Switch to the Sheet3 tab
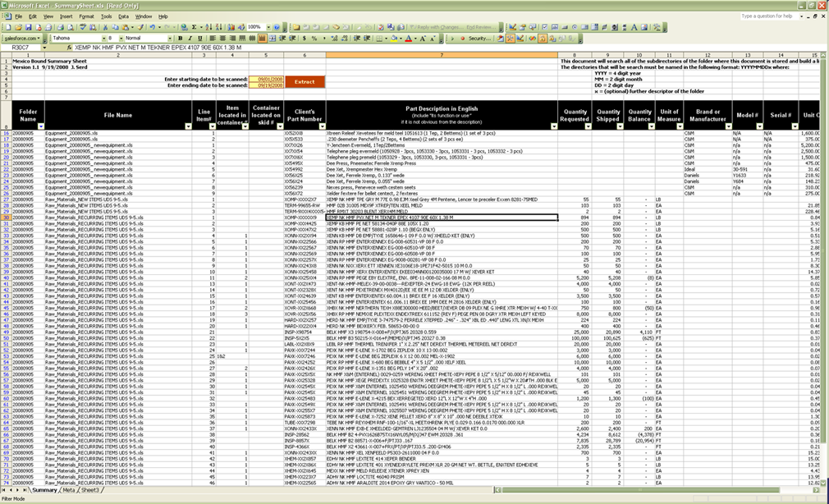This screenshot has width=829, height=504. (90, 490)
